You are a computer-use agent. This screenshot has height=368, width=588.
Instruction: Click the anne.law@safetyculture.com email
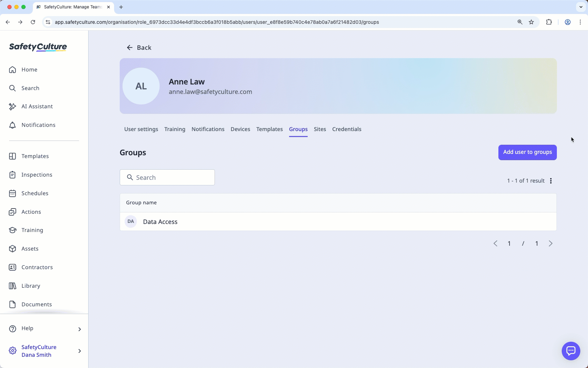(210, 92)
